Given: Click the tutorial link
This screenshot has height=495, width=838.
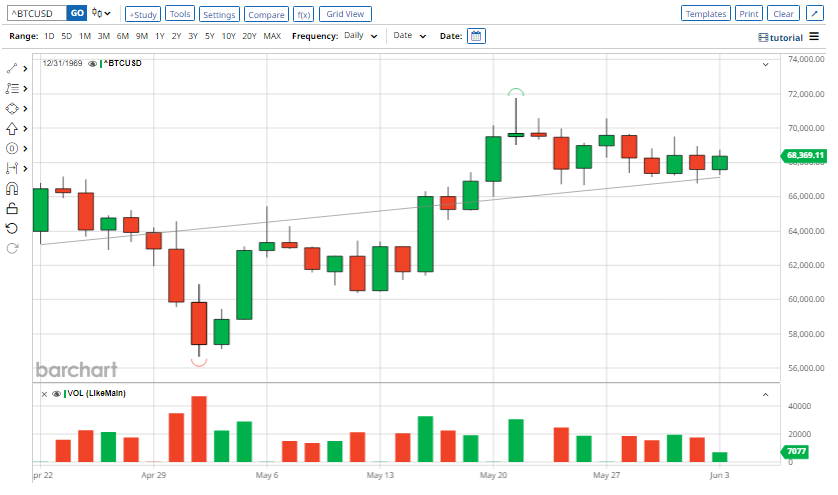Looking at the screenshot, I should [786, 37].
